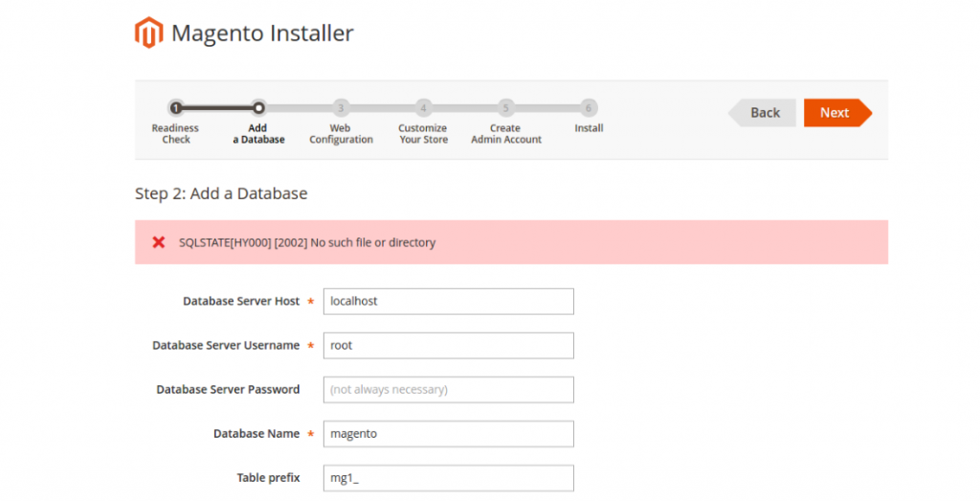This screenshot has width=980, height=501.
Task: Open the Web Configuration step label
Action: coord(341,134)
